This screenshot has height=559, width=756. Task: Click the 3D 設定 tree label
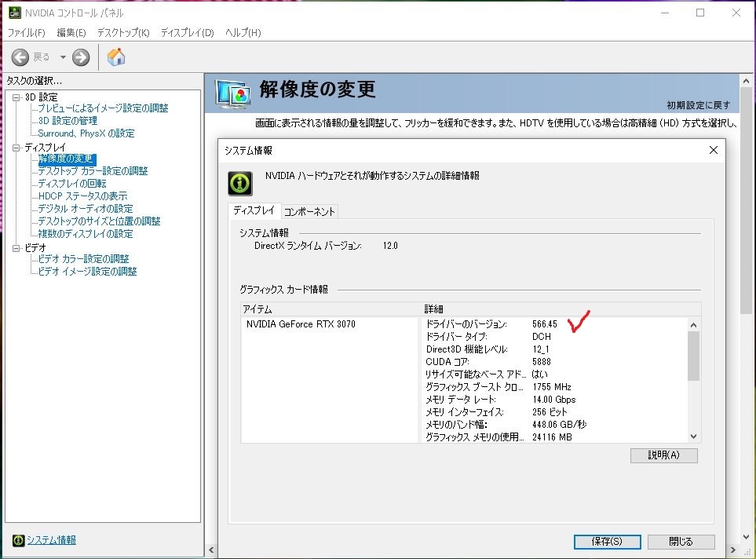tap(41, 97)
